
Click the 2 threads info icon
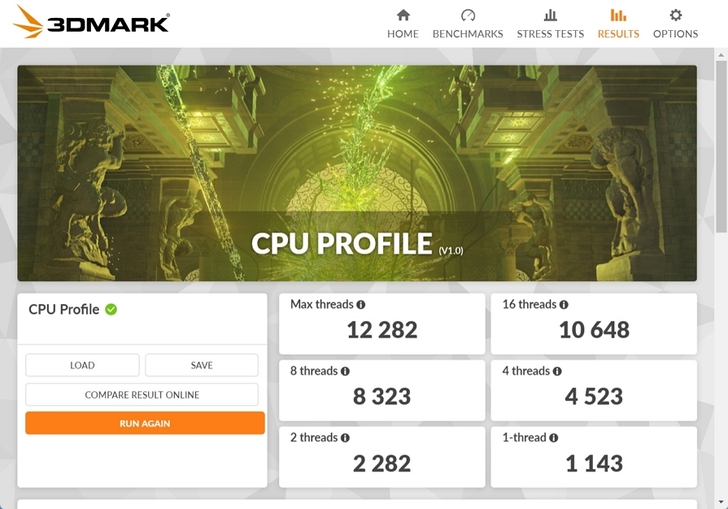[x=345, y=437]
